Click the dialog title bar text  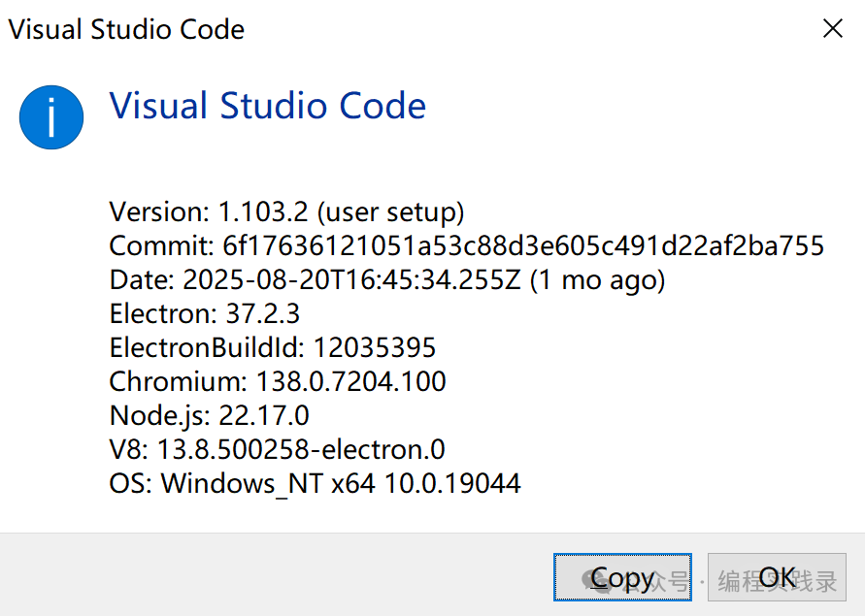click(125, 28)
